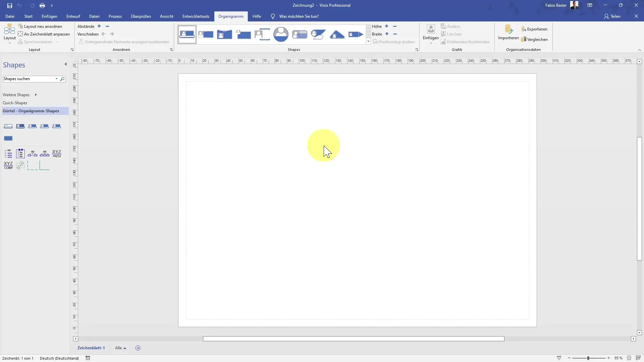Open the Layout group dialog launcher
The image size is (644, 362).
pos(72,50)
